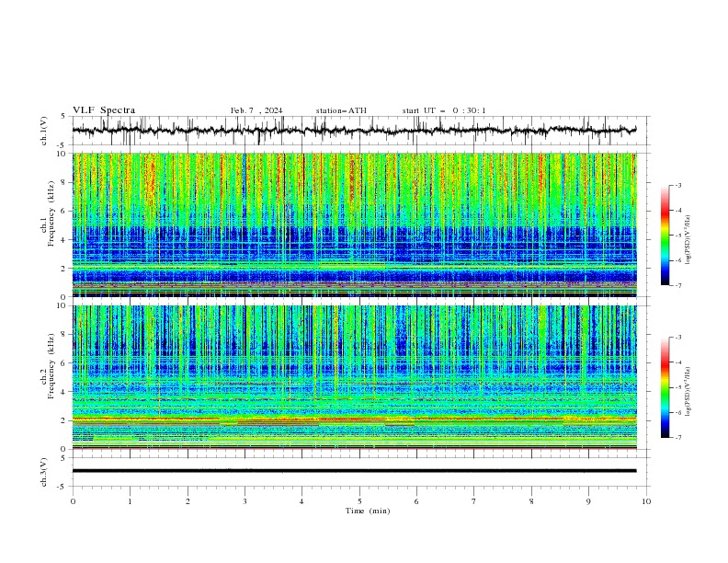Click the "station=ATH" header label
Viewport: 728px width, 563px height.
point(341,110)
